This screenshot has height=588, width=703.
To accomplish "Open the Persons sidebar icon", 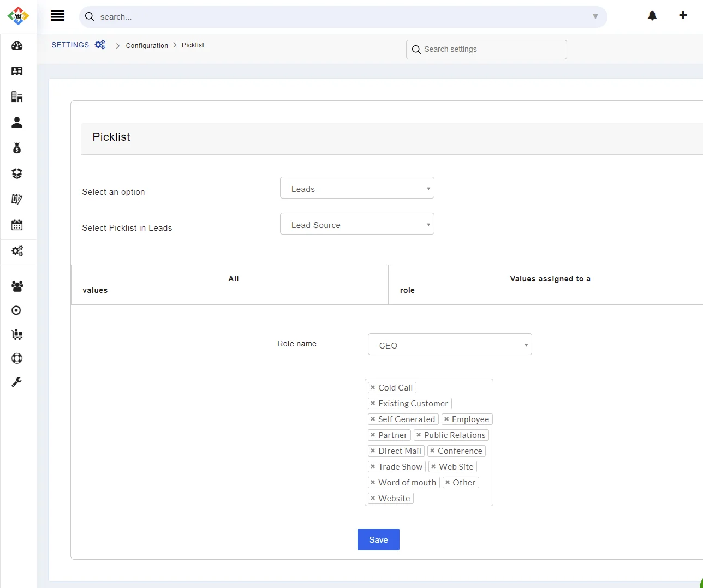I will tap(17, 122).
